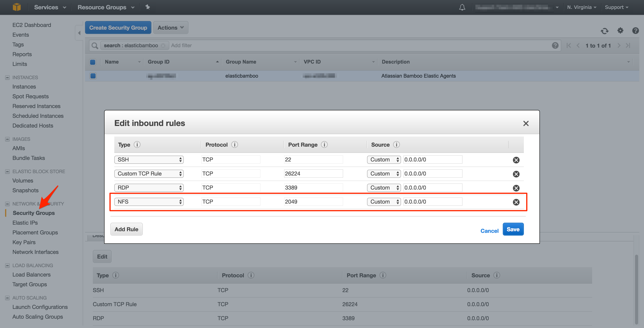Open the NFS type dropdown
The height and width of the screenshot is (328, 644).
149,202
